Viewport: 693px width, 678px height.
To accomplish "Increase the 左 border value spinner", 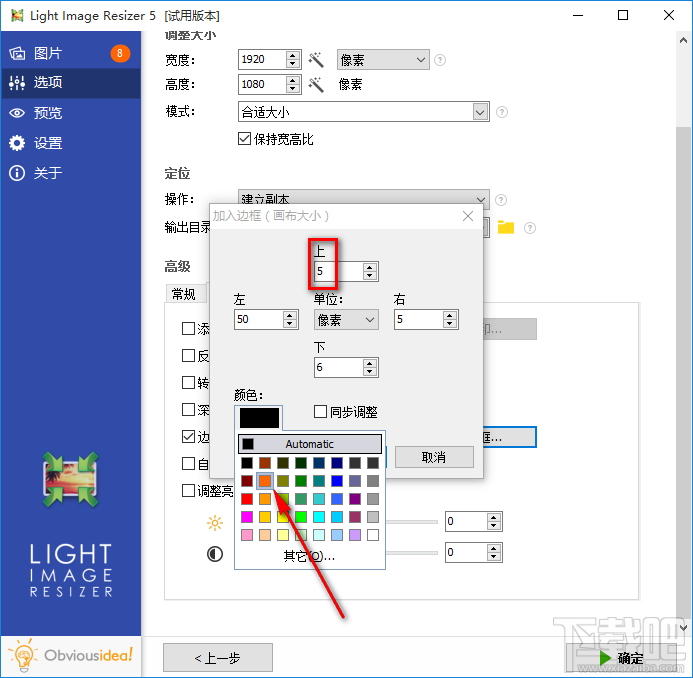I will pos(289,315).
